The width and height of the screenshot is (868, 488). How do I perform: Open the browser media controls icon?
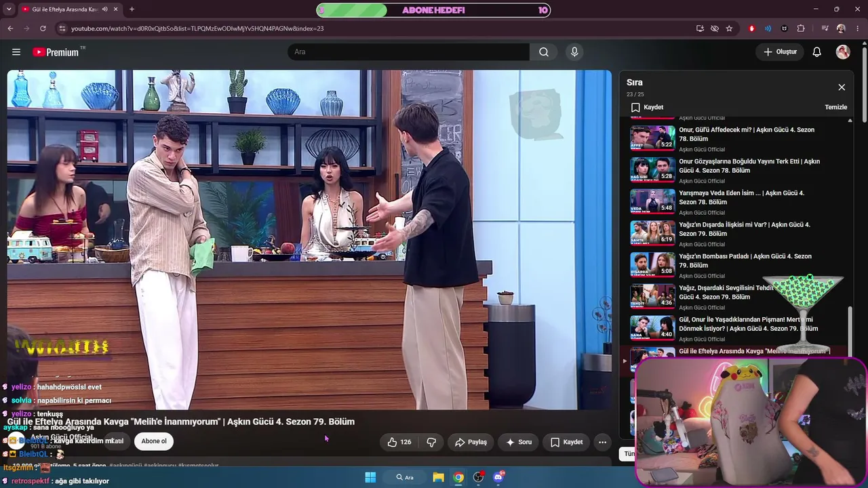tap(825, 28)
